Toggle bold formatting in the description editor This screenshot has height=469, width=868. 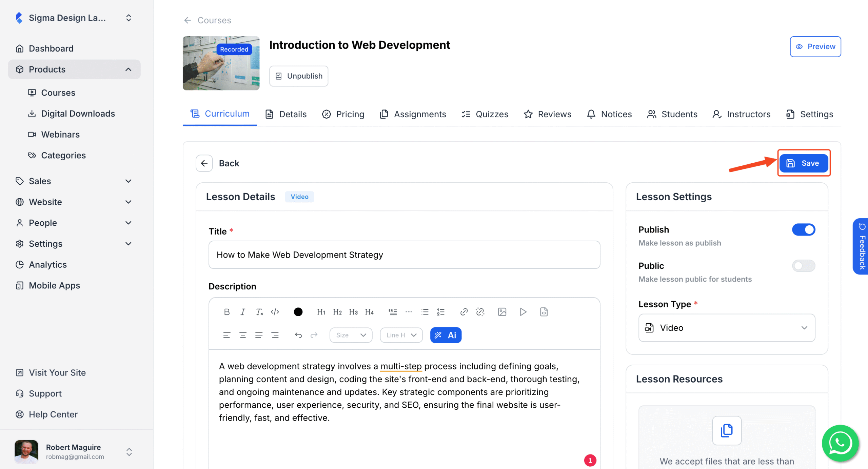click(227, 312)
